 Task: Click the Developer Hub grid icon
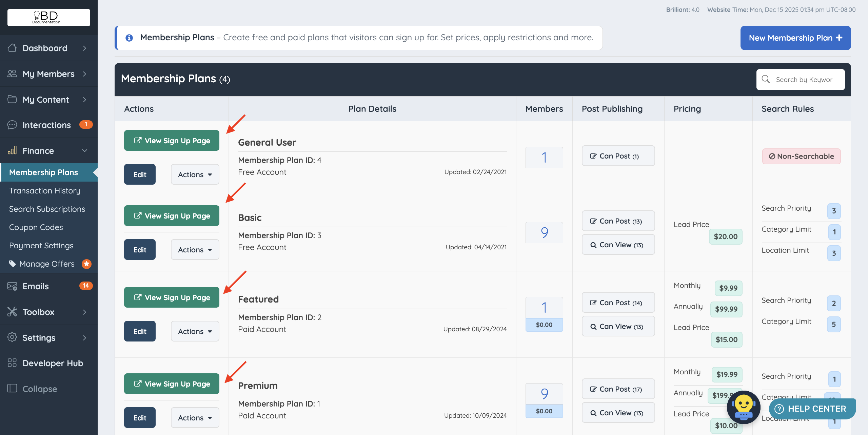[12, 363]
